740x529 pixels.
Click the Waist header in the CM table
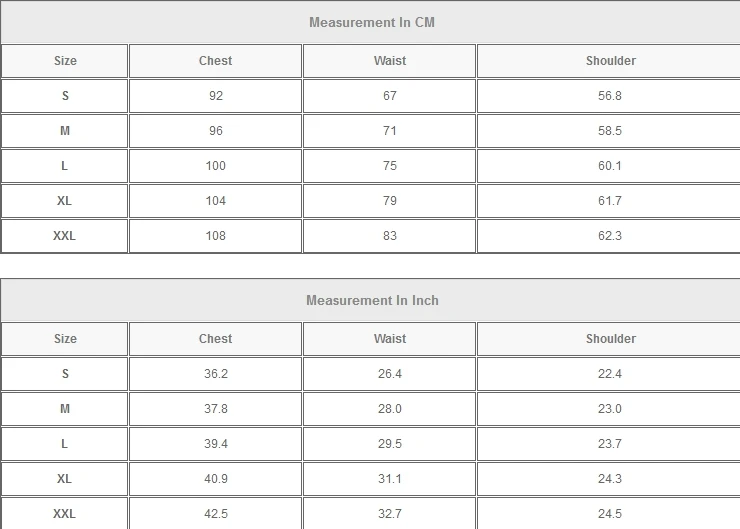(389, 61)
